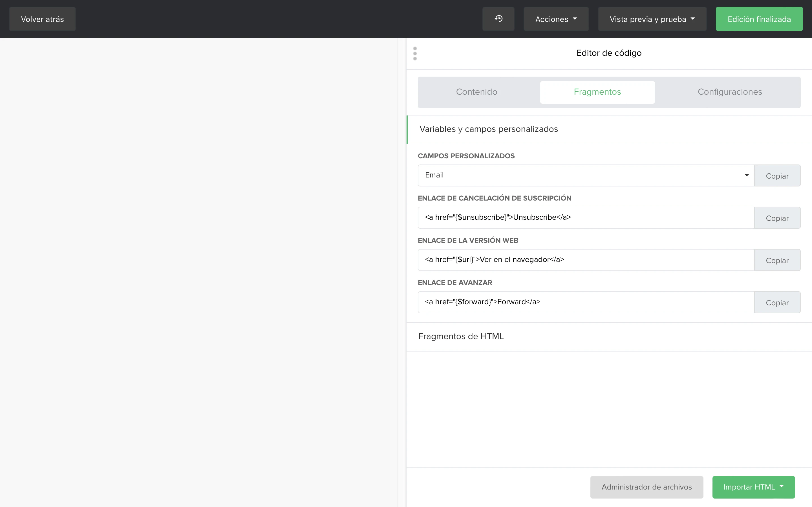Open the Acciones dropdown menu
This screenshot has width=812, height=507.
pyautogui.click(x=556, y=19)
